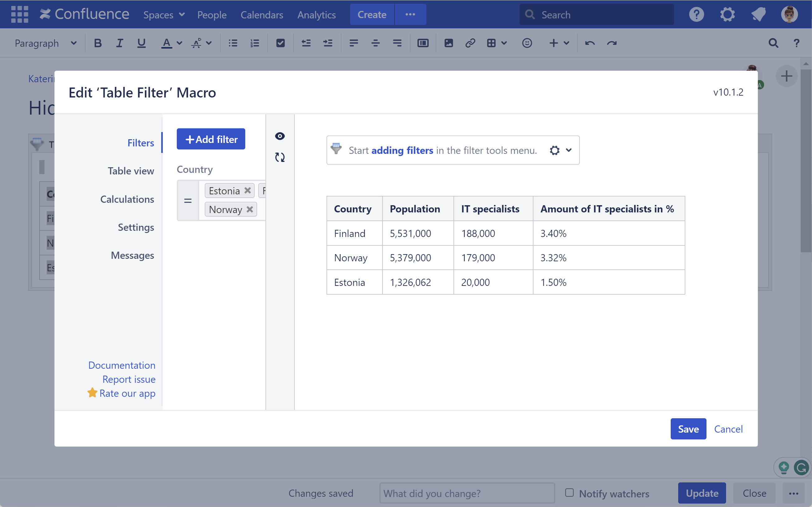Expand the Spaces dropdown menu

164,15
